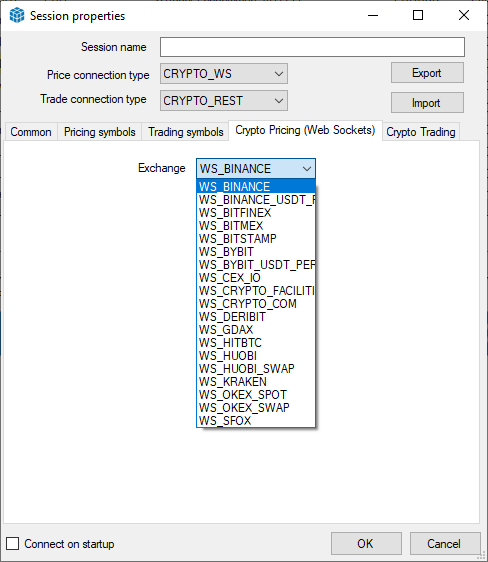Minimize the Session properties window

[x=373, y=15]
